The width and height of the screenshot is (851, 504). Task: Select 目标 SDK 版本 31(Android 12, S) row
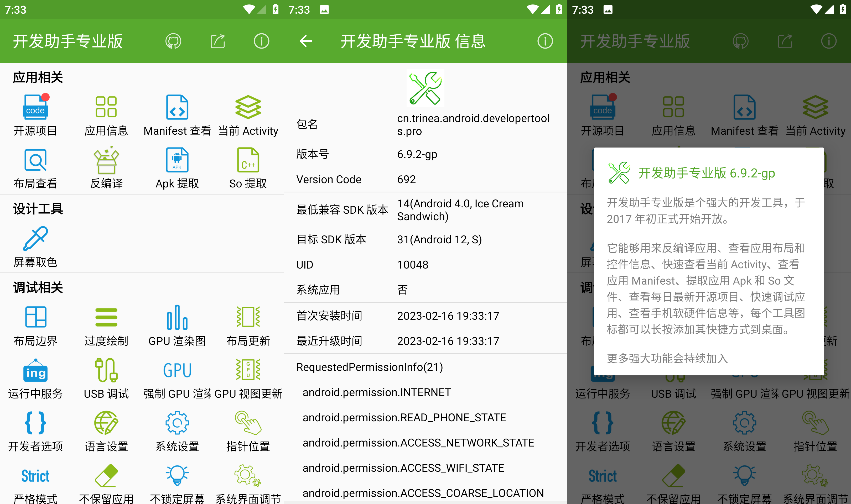[x=425, y=239]
